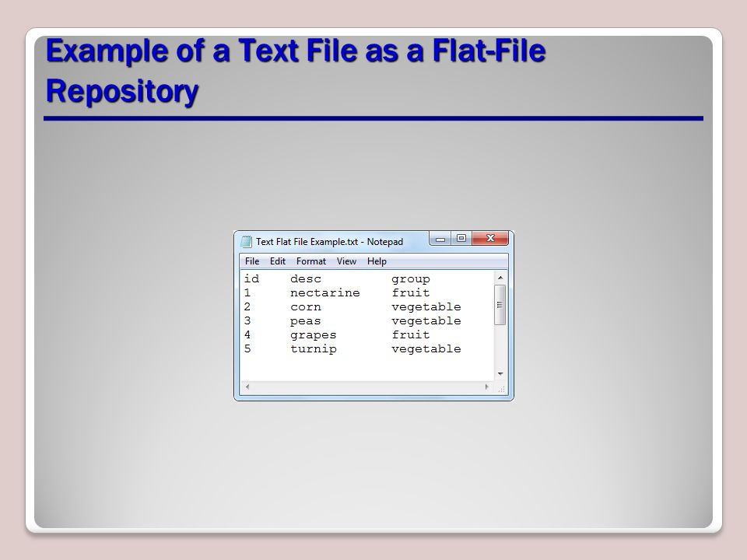Click the 'group' column header text
Image resolution: width=747 pixels, height=560 pixels.
411,279
